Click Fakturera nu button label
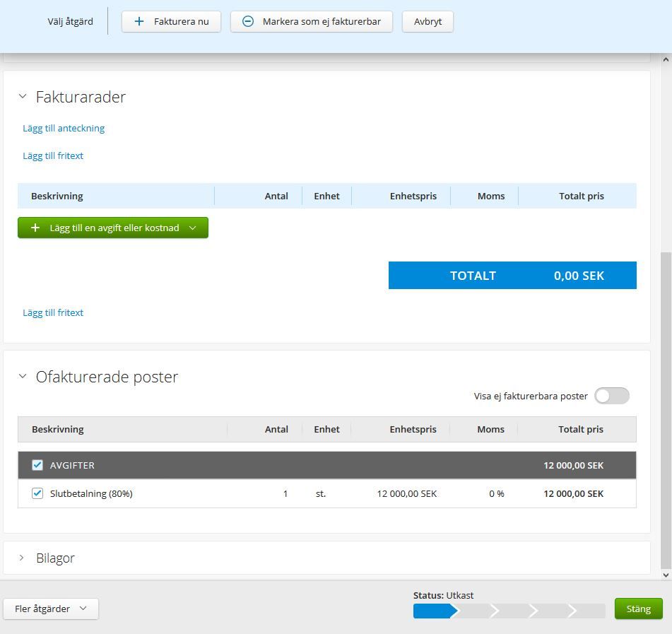 pos(182,21)
